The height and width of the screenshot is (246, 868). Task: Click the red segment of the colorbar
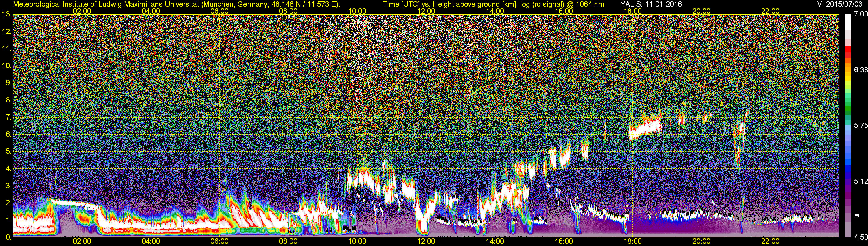point(848,49)
